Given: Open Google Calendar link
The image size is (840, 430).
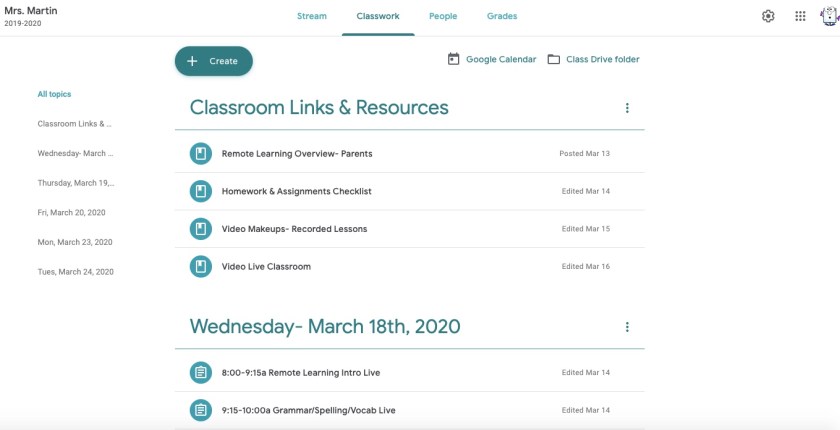Looking at the screenshot, I should click(492, 60).
